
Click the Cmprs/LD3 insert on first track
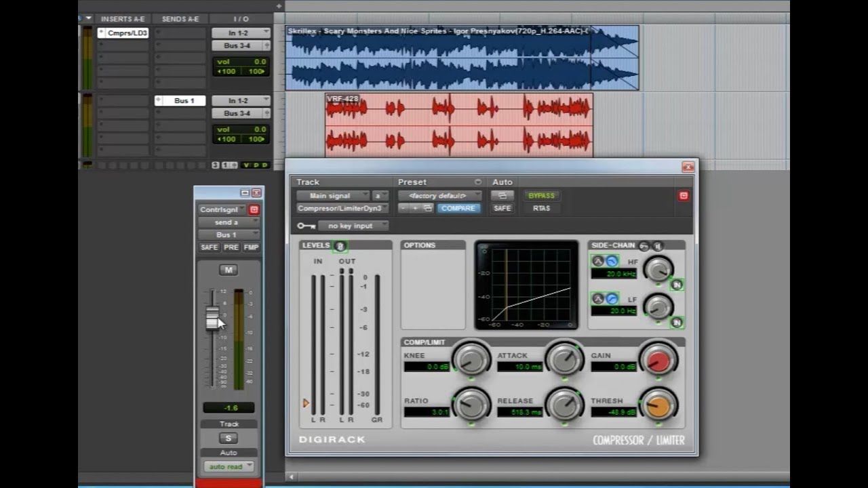coord(123,33)
